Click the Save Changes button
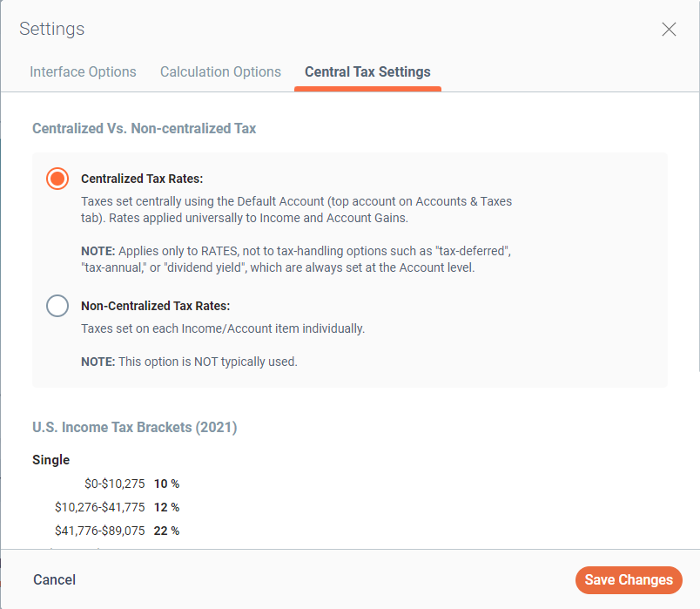The height and width of the screenshot is (609, 700). tap(629, 579)
